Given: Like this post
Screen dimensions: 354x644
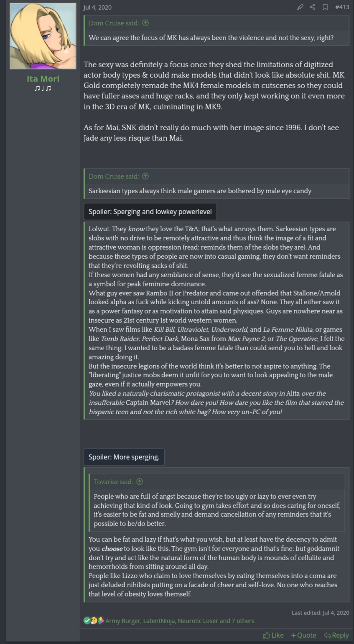Looking at the screenshot, I should [273, 635].
